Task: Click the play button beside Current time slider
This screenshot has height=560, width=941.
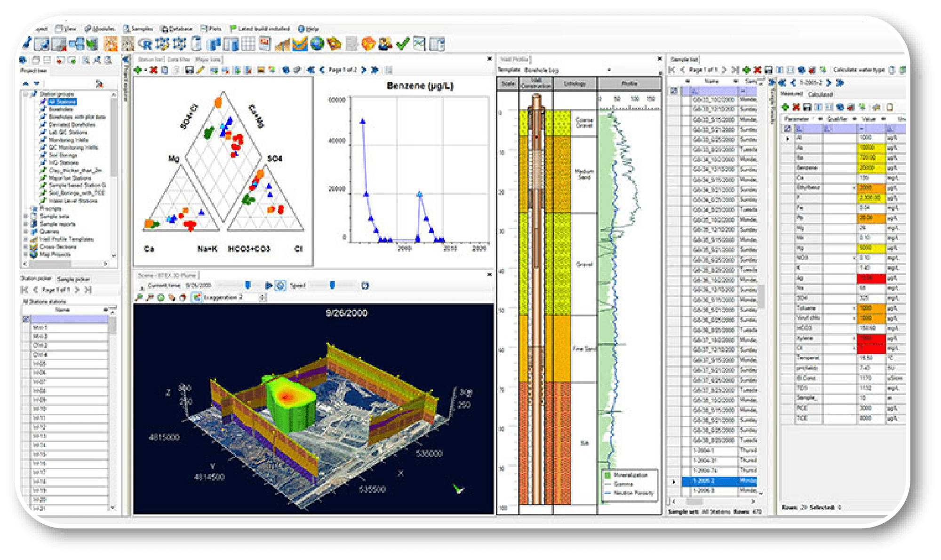Action: (269, 285)
